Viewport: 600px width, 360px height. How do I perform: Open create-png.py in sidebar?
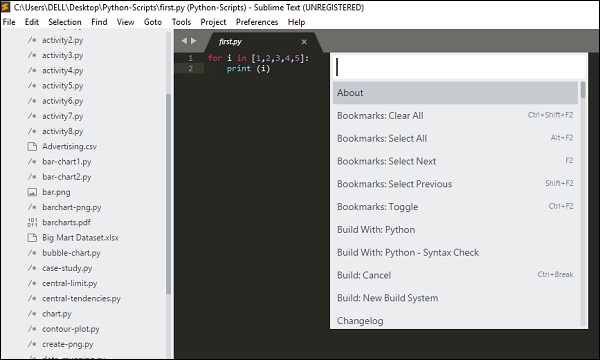click(68, 344)
